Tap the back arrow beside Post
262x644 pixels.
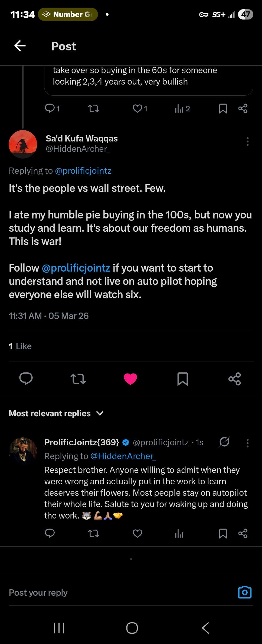(20, 46)
